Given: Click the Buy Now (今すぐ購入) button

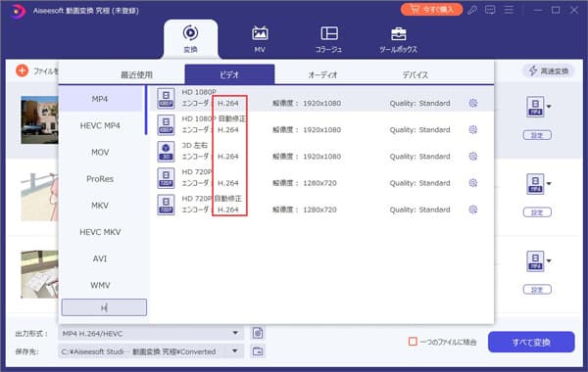Looking at the screenshot, I should [x=431, y=10].
